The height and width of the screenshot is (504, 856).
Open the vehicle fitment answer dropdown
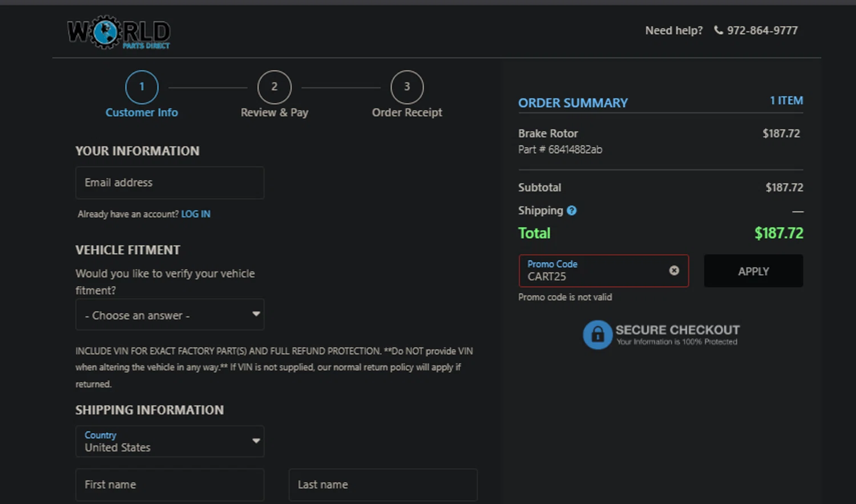click(169, 315)
